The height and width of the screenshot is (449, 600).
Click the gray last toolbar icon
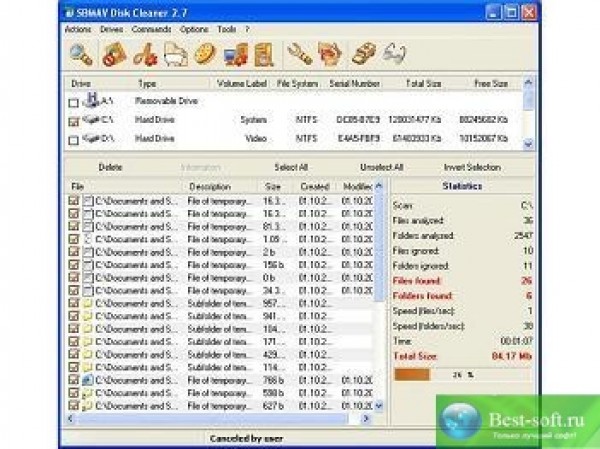pyautogui.click(x=394, y=53)
